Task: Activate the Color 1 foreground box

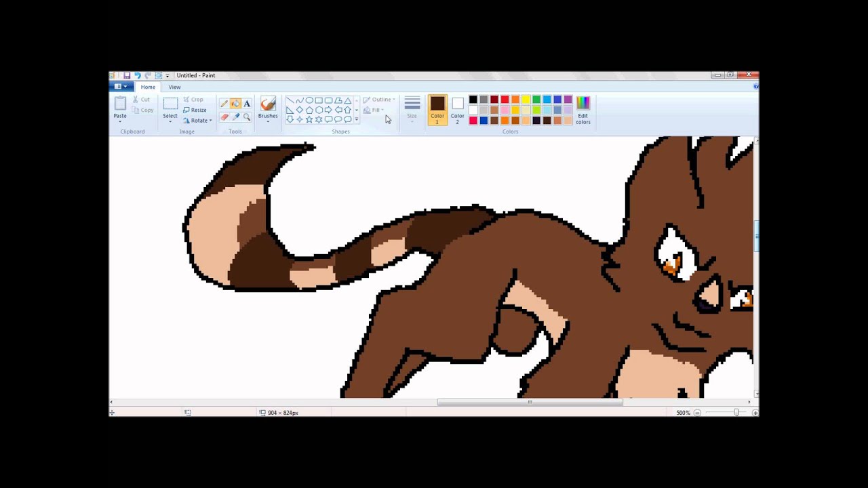Action: [x=437, y=110]
